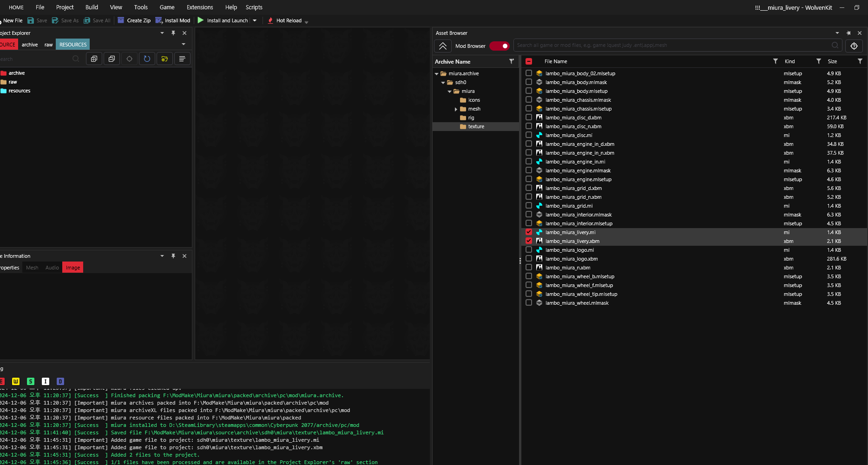Click the Hot Reload flame icon
868x465 pixels.
[270, 20]
